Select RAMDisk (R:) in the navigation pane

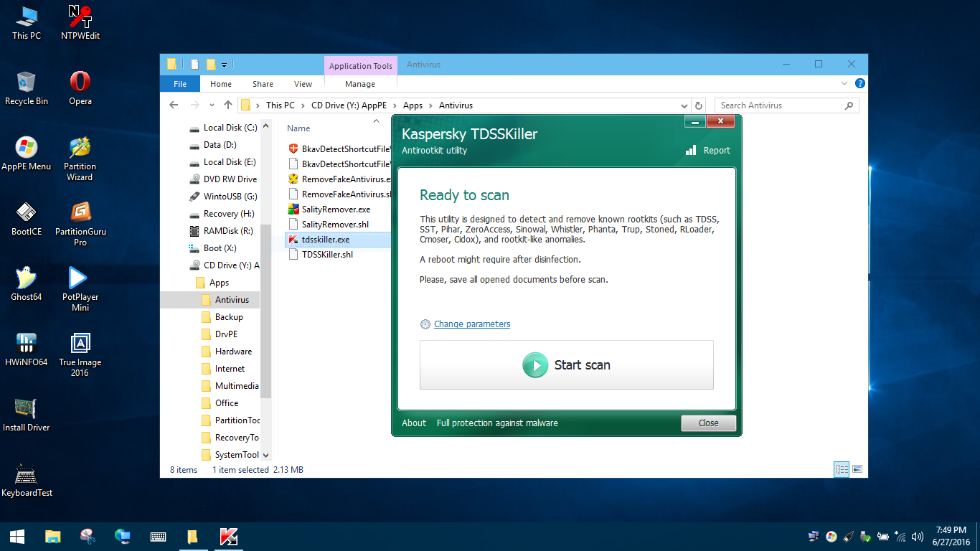click(228, 231)
